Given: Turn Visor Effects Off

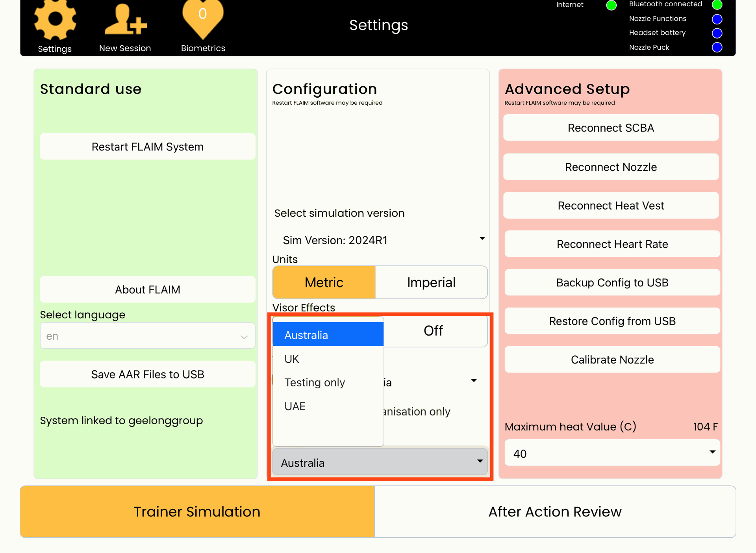Looking at the screenshot, I should (433, 331).
